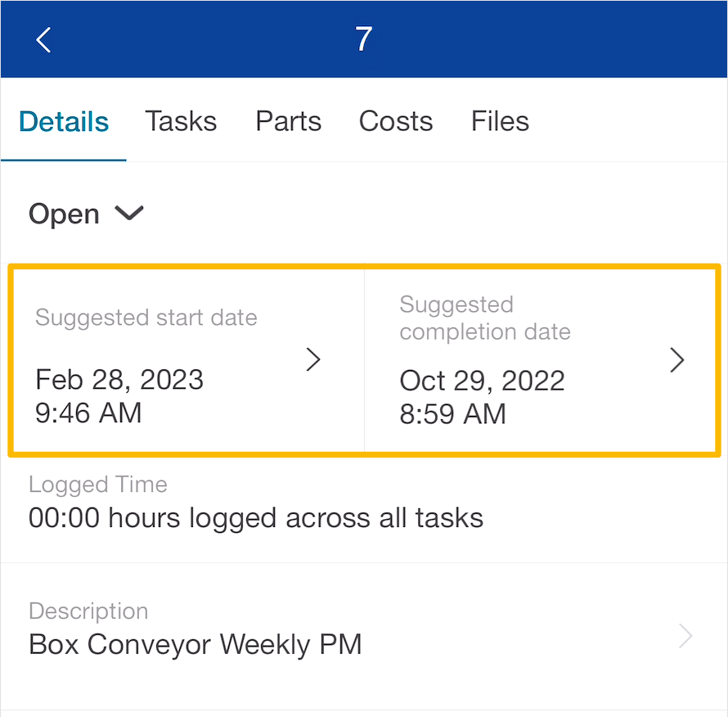Image resolution: width=728 pixels, height=717 pixels.
Task: Open the Costs tab
Action: click(x=396, y=122)
